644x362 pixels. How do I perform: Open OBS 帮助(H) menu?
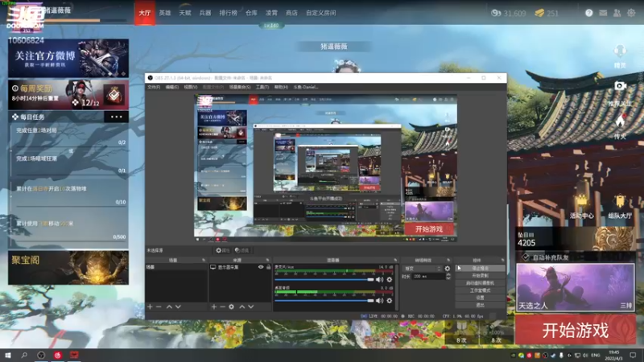pos(281,87)
